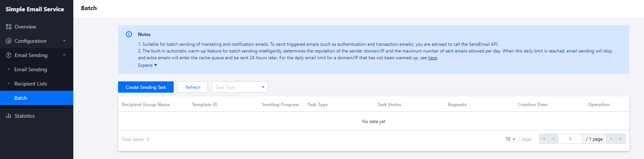Go to the previous page arrow
This screenshot has height=159, width=644.
(x=553, y=139)
